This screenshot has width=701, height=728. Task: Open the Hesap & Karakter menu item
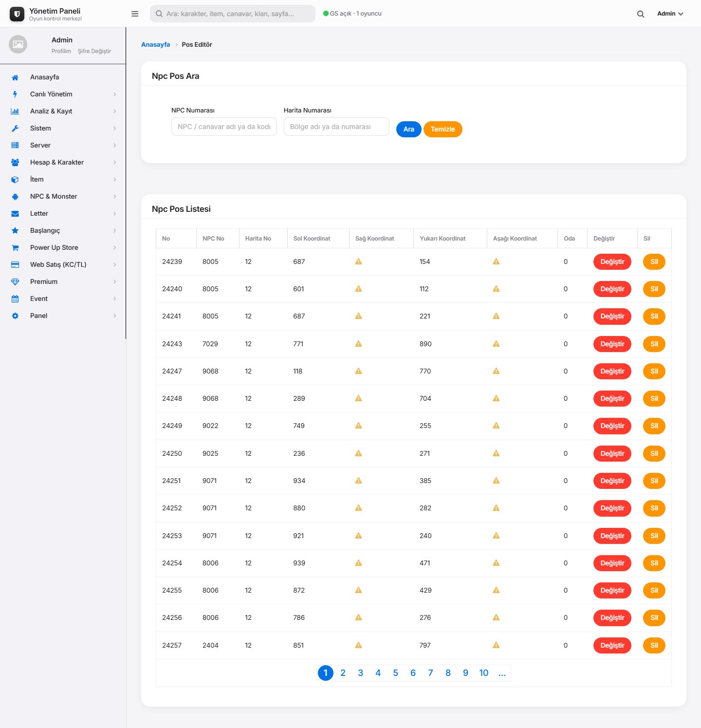click(63, 163)
